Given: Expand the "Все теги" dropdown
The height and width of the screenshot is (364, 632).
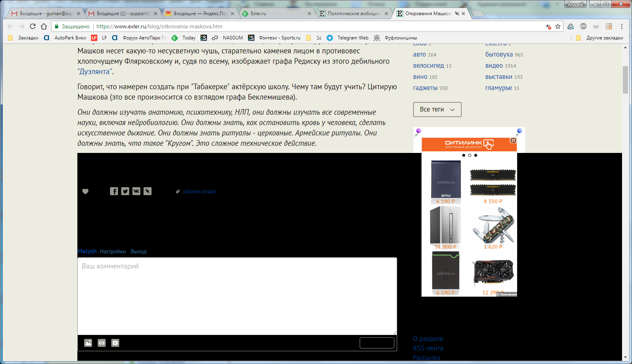Looking at the screenshot, I should tap(437, 110).
